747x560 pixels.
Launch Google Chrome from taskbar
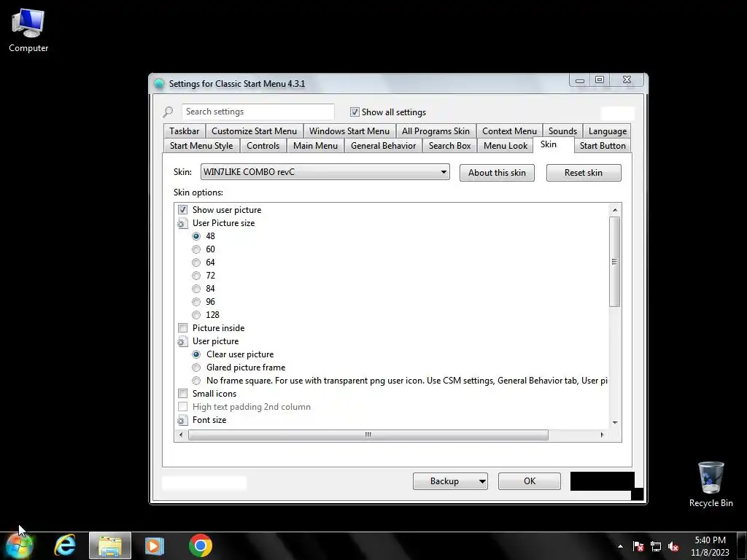coord(201,545)
